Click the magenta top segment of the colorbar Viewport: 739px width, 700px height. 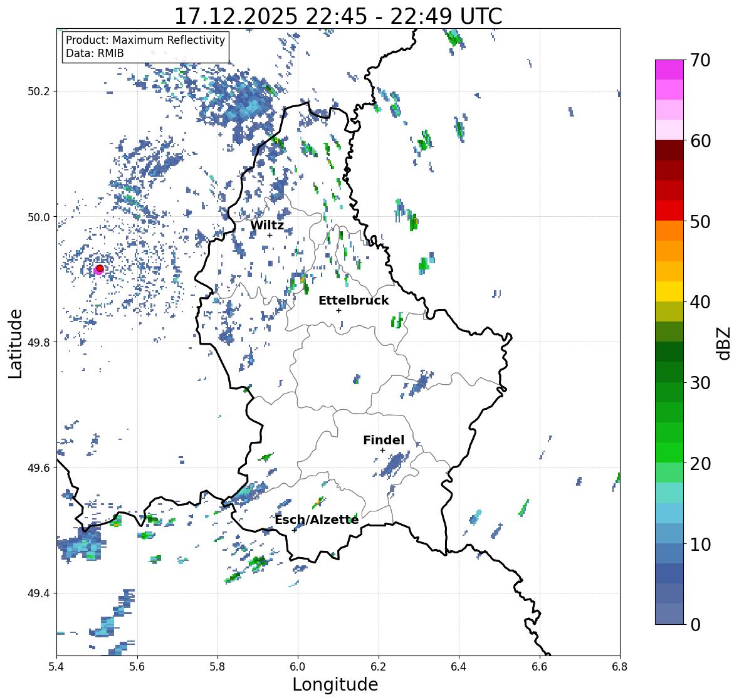tap(669, 70)
